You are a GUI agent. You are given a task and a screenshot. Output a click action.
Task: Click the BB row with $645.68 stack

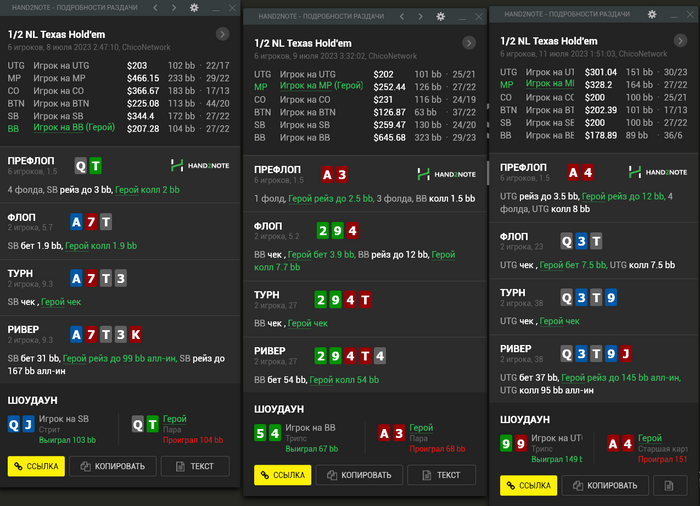pos(365,138)
